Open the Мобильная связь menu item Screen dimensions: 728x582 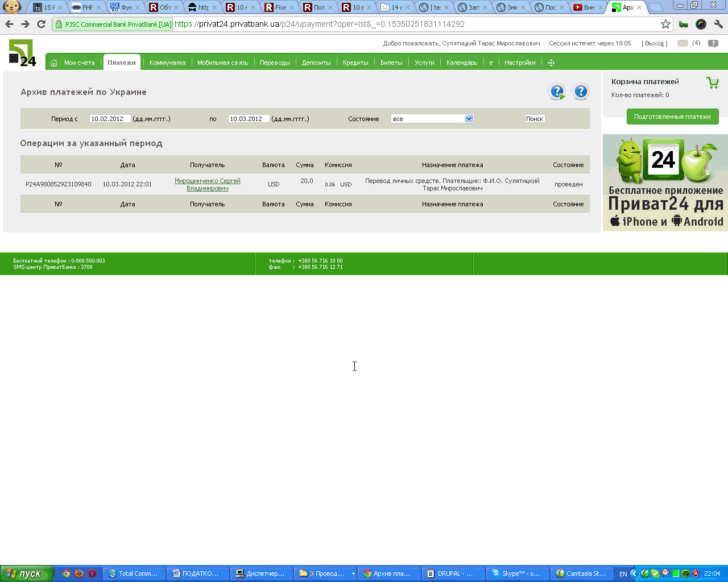pyautogui.click(x=223, y=63)
